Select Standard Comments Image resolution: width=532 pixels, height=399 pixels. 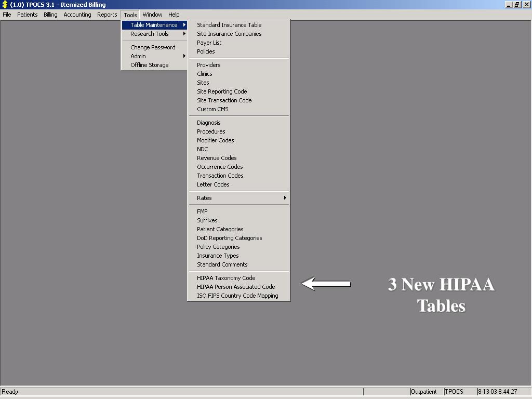click(x=239, y=264)
